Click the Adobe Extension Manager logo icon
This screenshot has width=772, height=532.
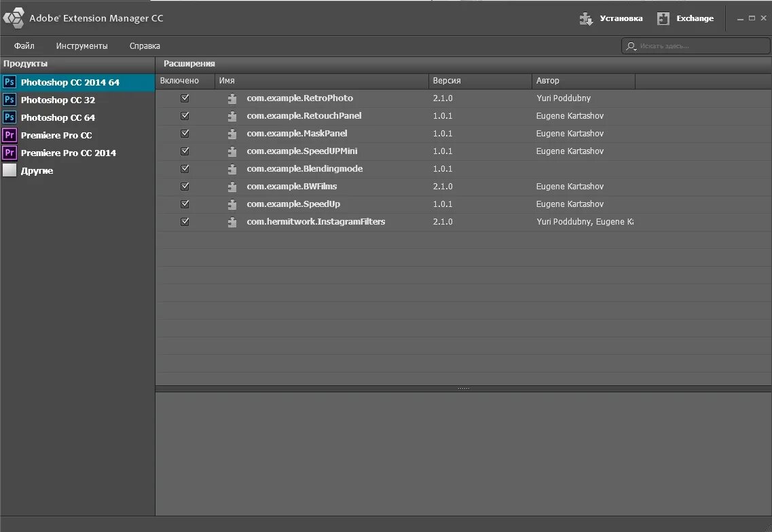click(14, 18)
